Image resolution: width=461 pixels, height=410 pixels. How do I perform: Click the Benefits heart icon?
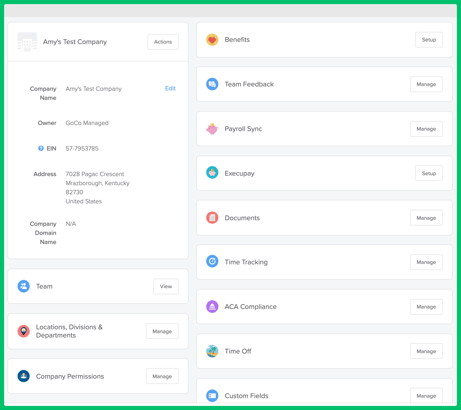tap(212, 40)
